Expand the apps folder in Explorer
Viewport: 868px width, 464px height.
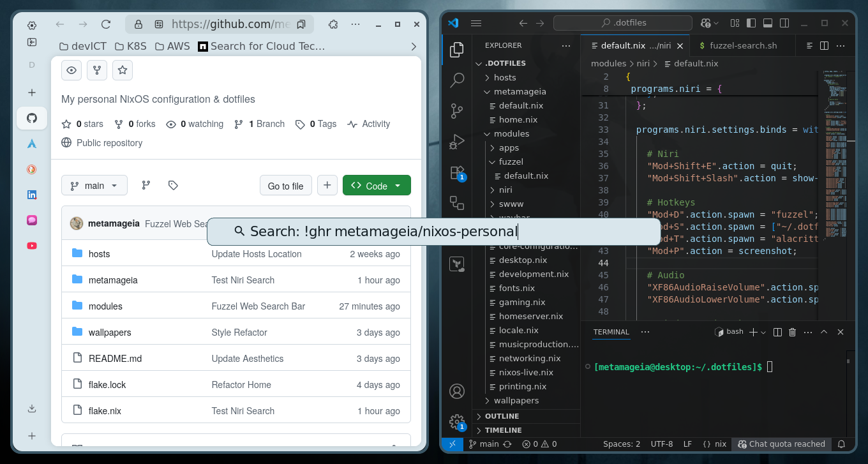[x=509, y=147]
